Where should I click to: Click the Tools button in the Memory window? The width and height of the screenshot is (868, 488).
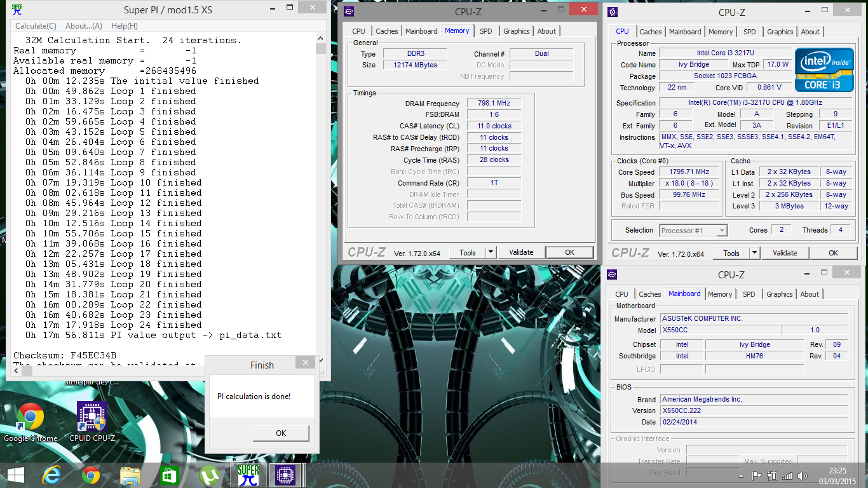468,252
